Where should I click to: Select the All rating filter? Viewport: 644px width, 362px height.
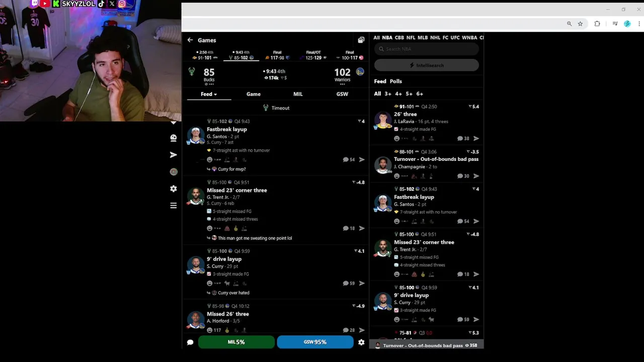click(x=377, y=94)
